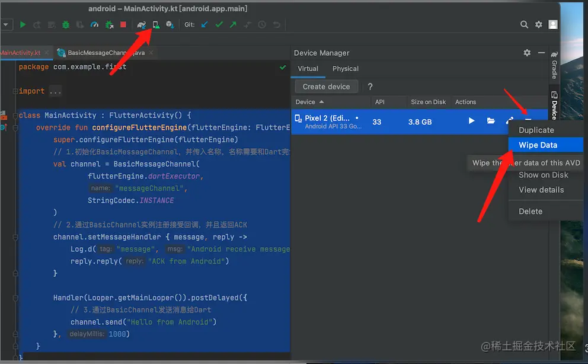Choose Wipe Data from the AVD menu

click(x=546, y=145)
